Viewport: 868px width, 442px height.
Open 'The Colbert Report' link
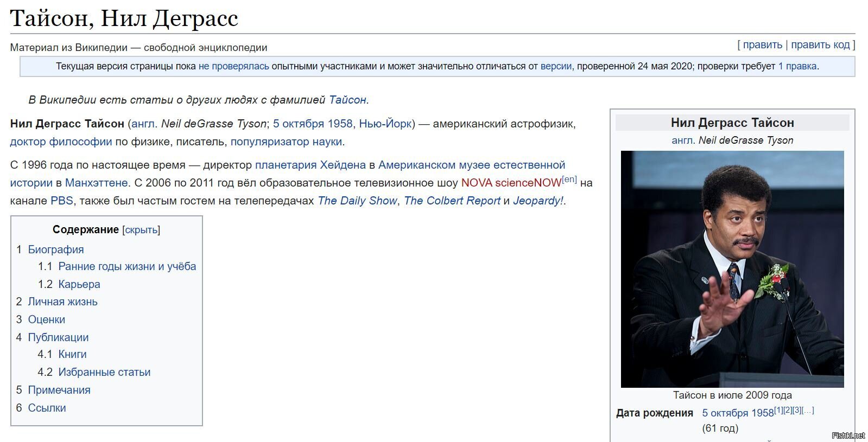452,201
